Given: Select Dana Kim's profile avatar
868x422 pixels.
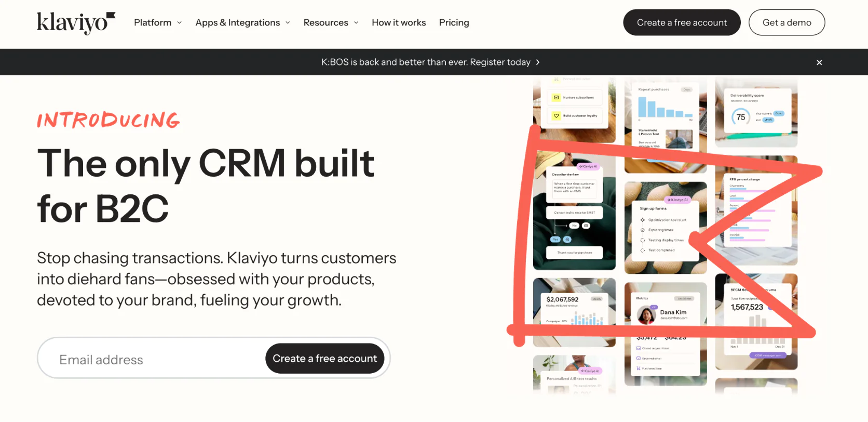Looking at the screenshot, I should 646,314.
